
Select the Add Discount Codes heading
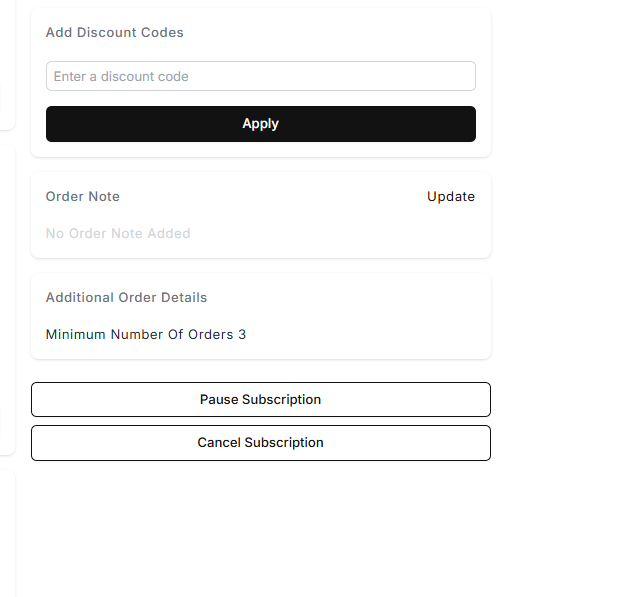coord(115,32)
